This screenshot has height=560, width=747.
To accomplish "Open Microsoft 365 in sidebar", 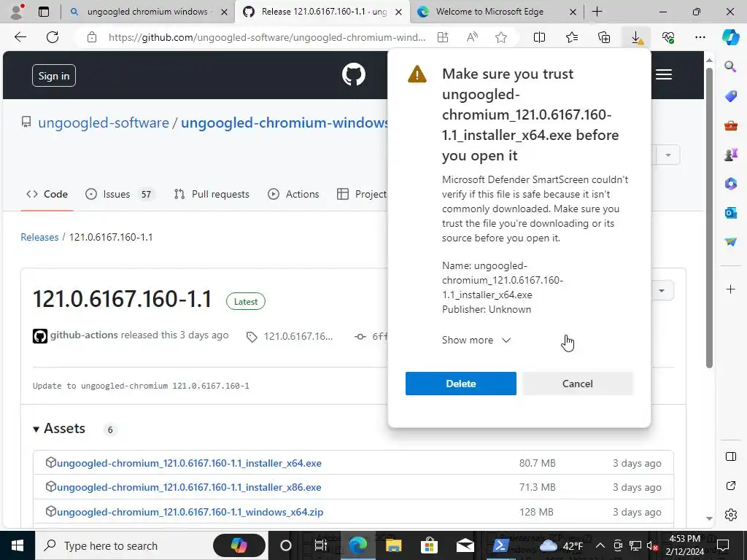I will (x=730, y=183).
